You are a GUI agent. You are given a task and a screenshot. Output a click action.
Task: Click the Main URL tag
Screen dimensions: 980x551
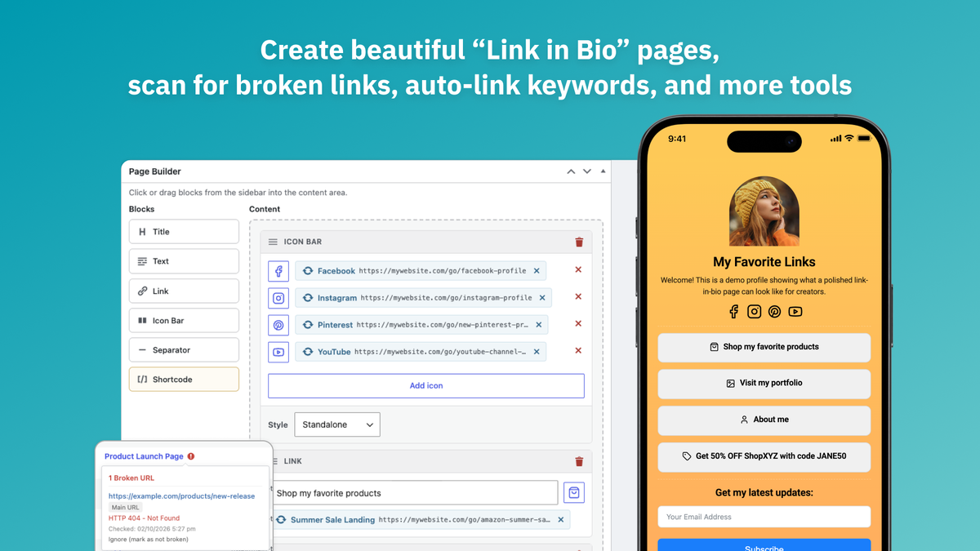pyautogui.click(x=125, y=507)
